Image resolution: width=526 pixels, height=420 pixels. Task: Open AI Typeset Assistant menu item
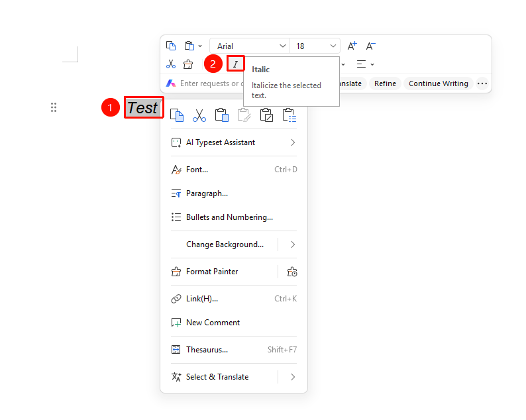(234, 142)
